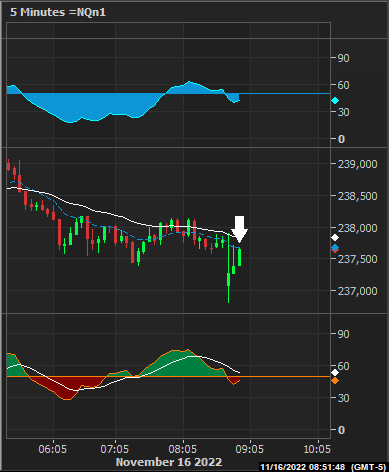The width and height of the screenshot is (389, 472).
Task: Click the 'November 16 2022' date label
Action: click(169, 462)
